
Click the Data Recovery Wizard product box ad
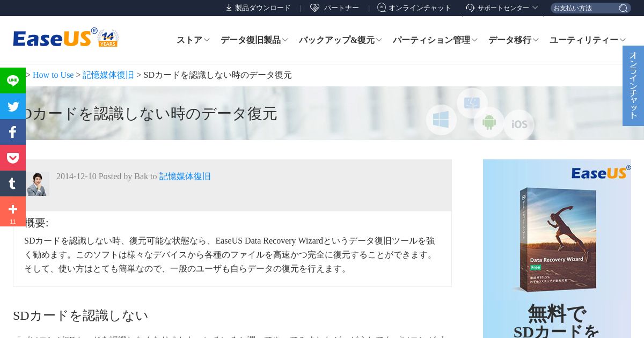[x=557, y=239]
